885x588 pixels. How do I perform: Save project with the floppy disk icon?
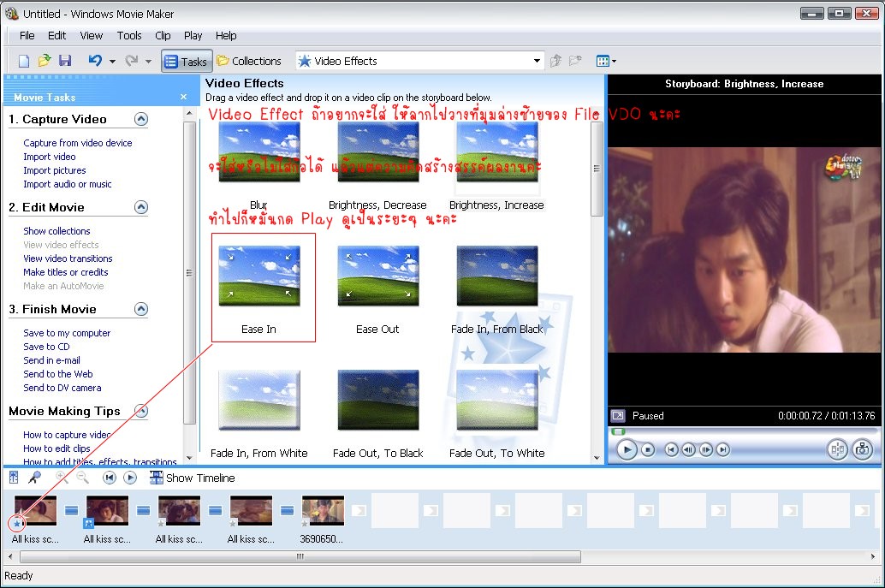pos(65,61)
